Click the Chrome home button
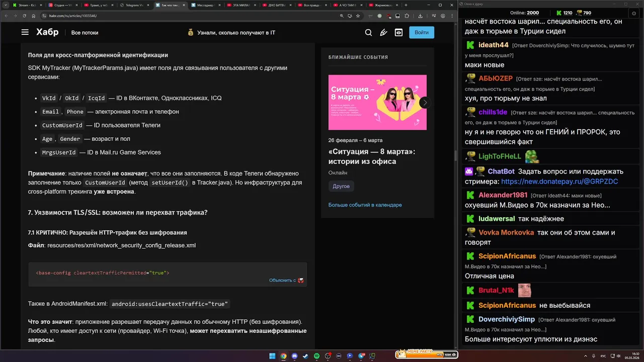This screenshot has height=362, width=644. 33,16
